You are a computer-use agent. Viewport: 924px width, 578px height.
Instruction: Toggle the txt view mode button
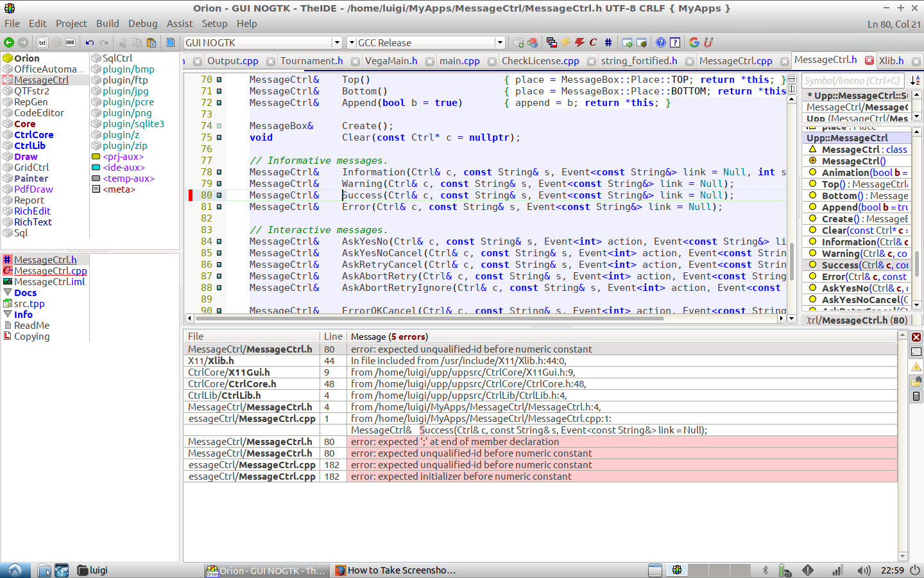42,42
